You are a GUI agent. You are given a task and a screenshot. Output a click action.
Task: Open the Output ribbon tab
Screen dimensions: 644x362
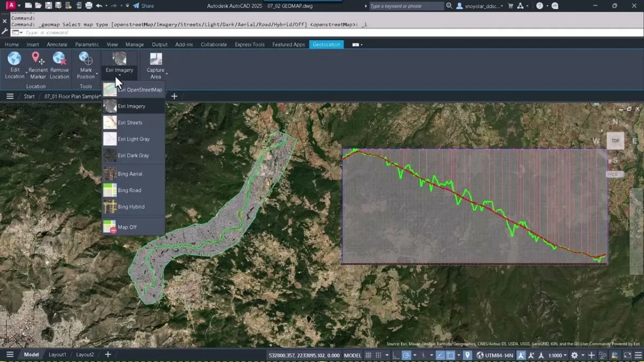(x=159, y=45)
